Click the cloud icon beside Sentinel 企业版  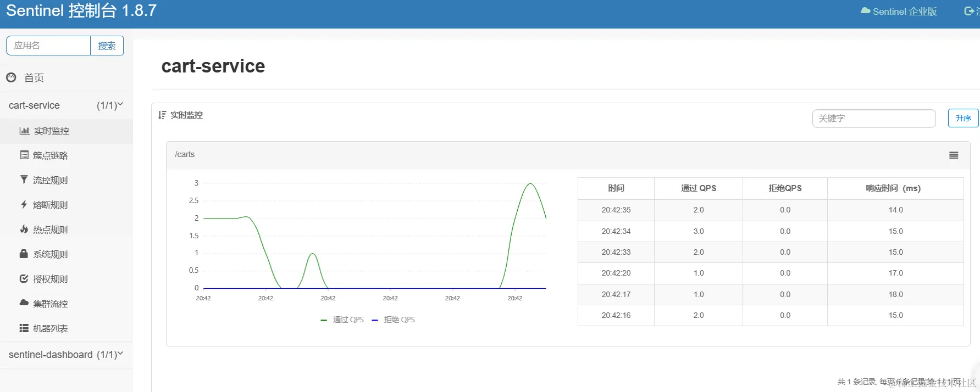865,11
